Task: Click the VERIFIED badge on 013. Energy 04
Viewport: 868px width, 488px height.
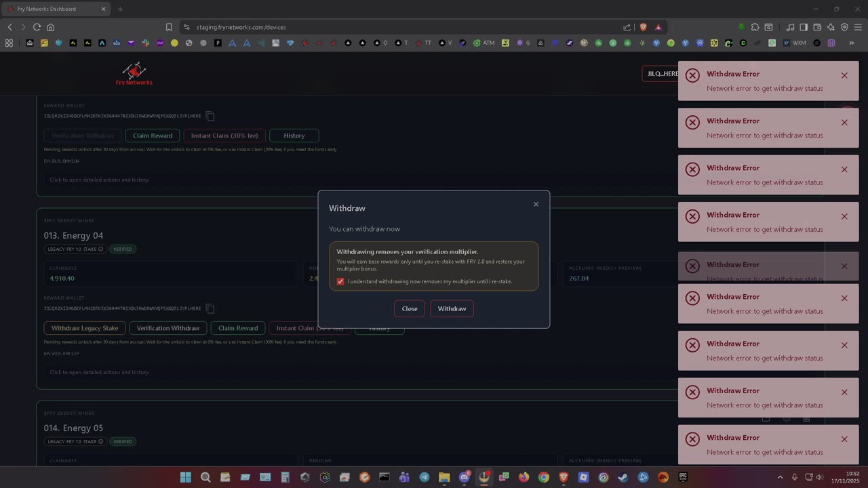Action: tap(123, 249)
